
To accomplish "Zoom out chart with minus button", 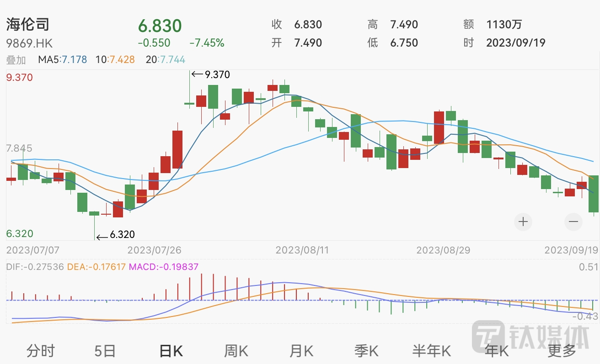I will pyautogui.click(x=573, y=222).
